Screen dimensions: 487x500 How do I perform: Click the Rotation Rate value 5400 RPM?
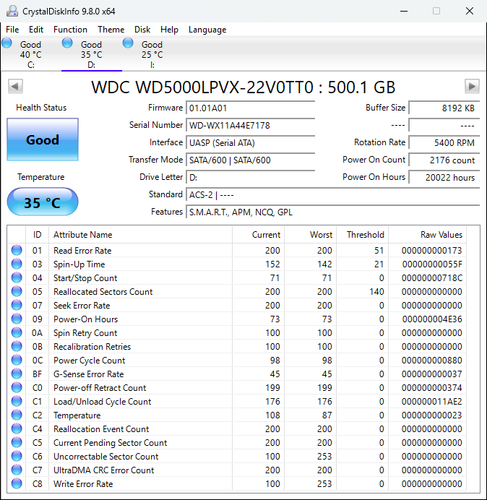444,143
